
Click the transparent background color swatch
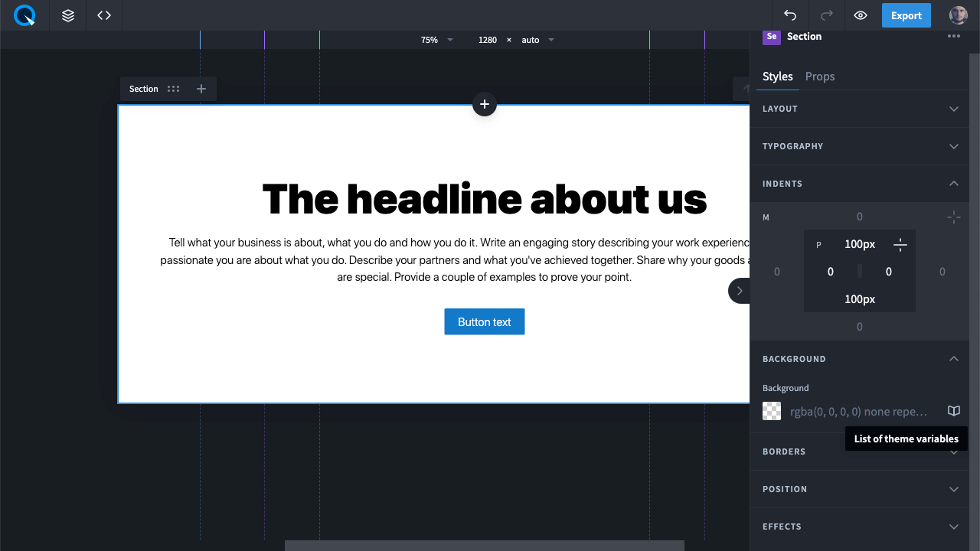tap(772, 411)
